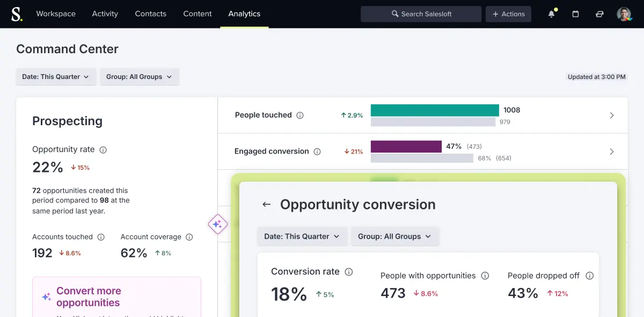Image resolution: width=644 pixels, height=317 pixels.
Task: Click the purple Engaged conversion bar
Action: pyautogui.click(x=406, y=147)
